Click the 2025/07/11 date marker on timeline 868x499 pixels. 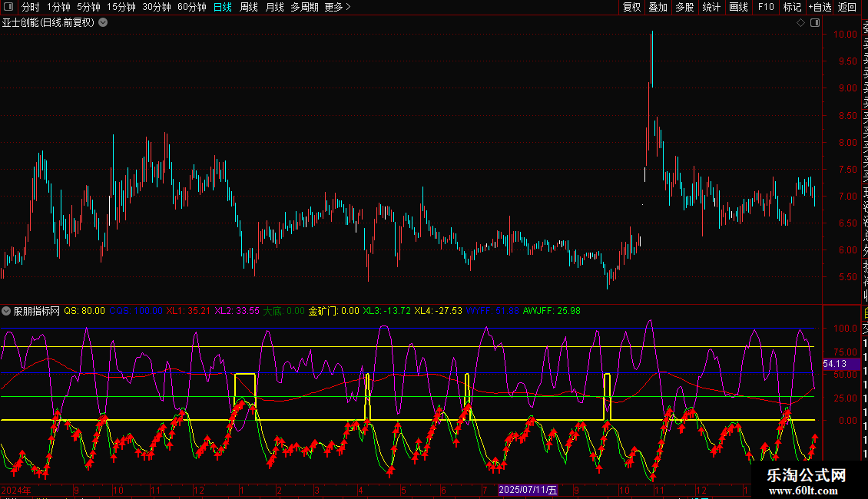click(x=528, y=490)
